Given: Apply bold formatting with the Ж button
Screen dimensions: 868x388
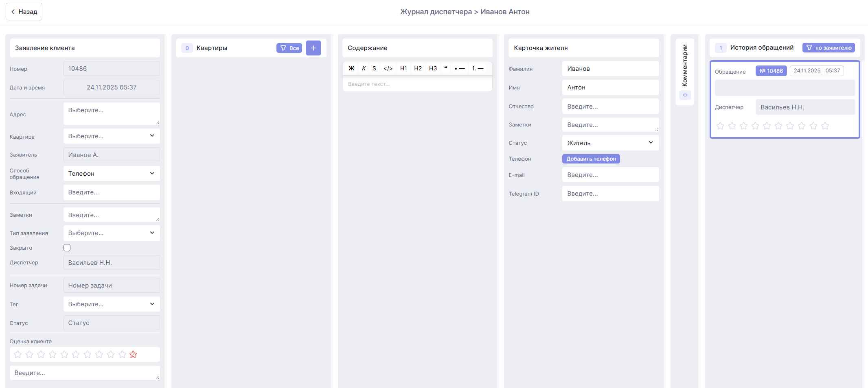Looking at the screenshot, I should click(x=351, y=68).
